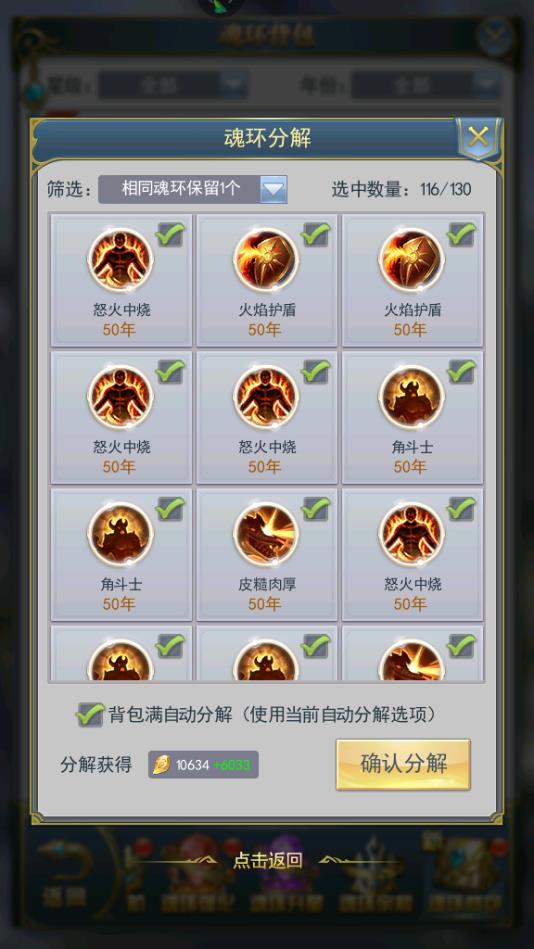Tap the top-right 火焰护盾 shield icon

tap(412, 260)
